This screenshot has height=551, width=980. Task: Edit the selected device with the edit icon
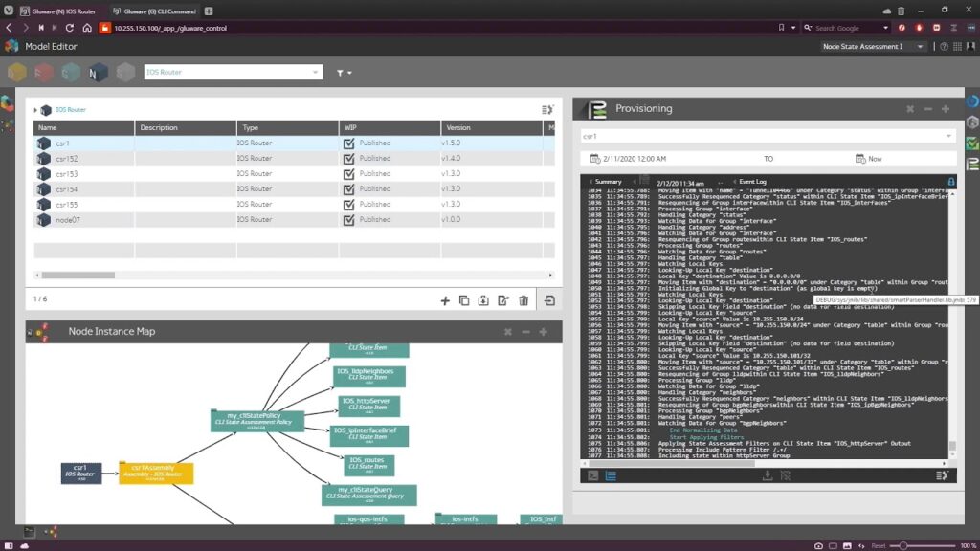[503, 300]
